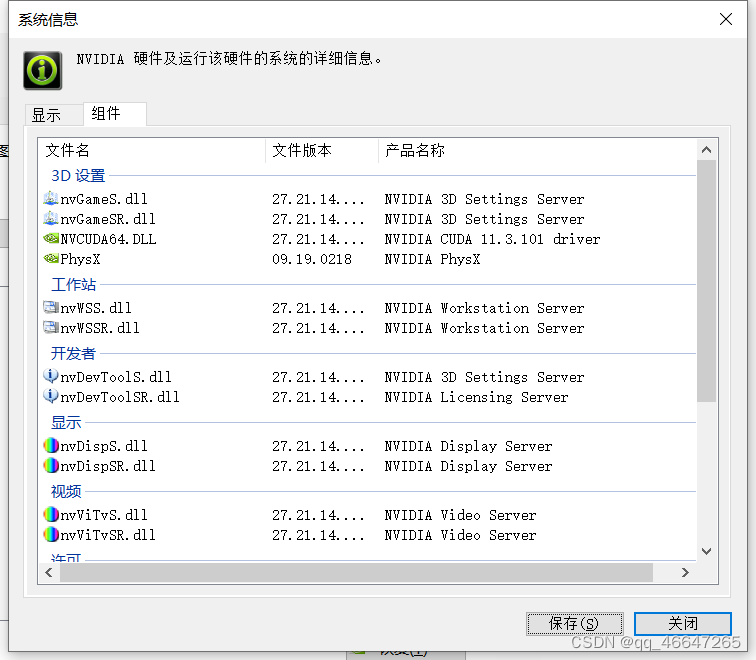Click the nvGameS.dll file icon
756x660 pixels.
(x=51, y=198)
